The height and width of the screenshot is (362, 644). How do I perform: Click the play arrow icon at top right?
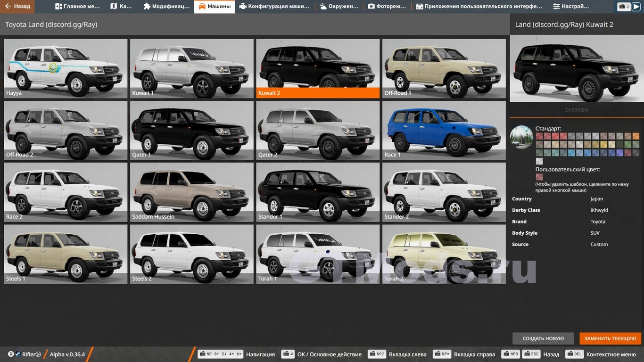636,7
